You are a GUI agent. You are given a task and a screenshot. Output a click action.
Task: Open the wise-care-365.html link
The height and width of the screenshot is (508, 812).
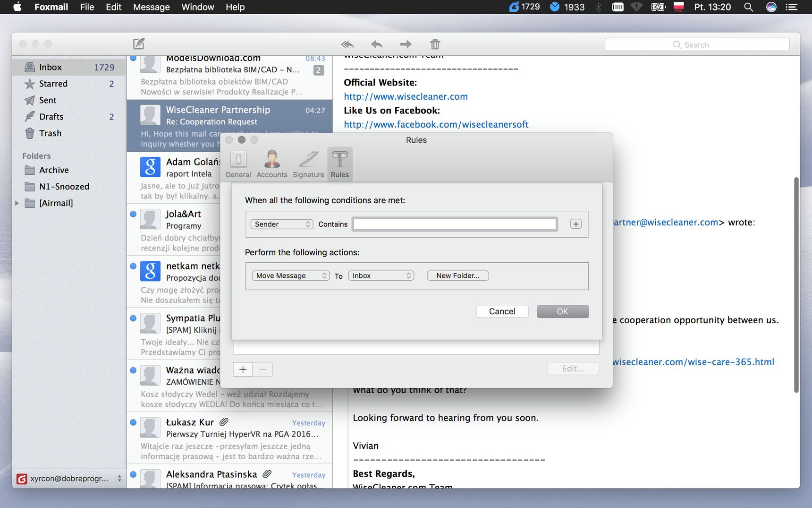(693, 362)
